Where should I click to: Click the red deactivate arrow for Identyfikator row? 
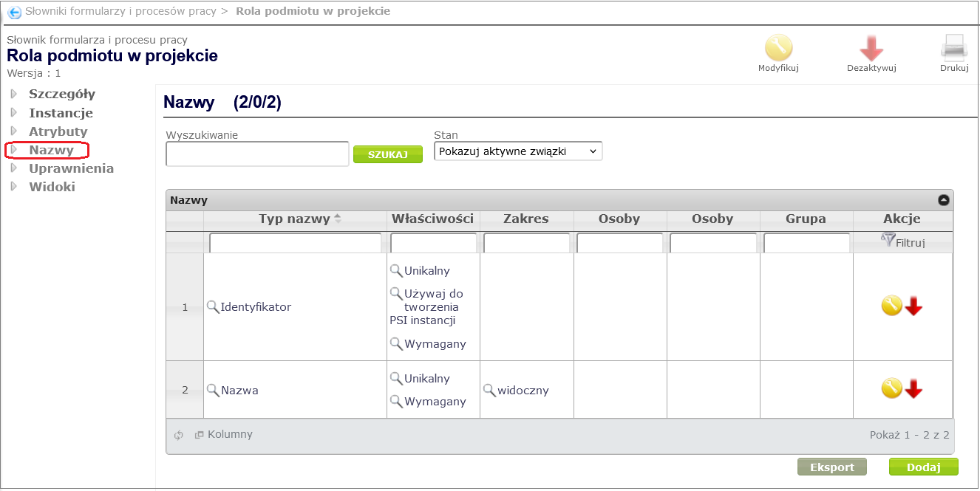(x=914, y=306)
